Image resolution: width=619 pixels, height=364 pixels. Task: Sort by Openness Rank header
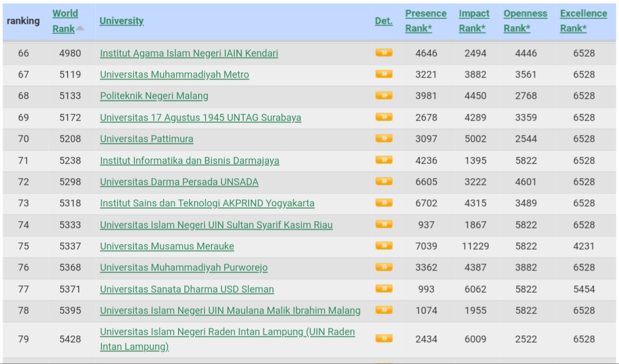coord(525,21)
